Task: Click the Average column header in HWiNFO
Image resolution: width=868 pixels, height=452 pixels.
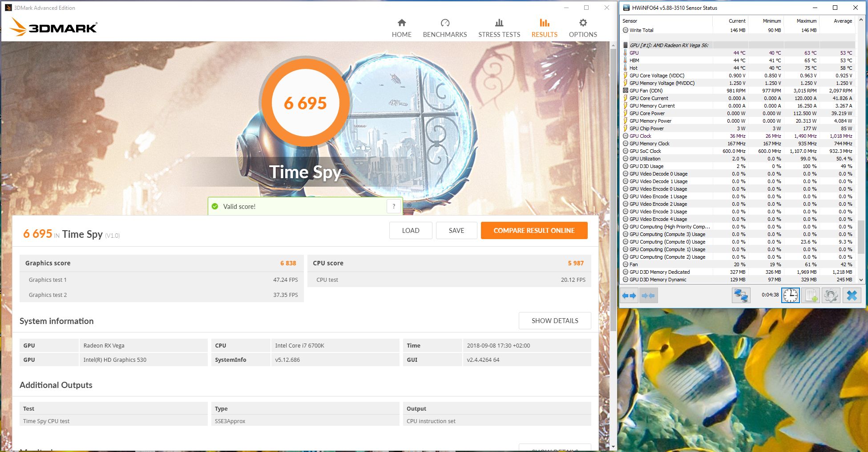Action: pos(837,21)
